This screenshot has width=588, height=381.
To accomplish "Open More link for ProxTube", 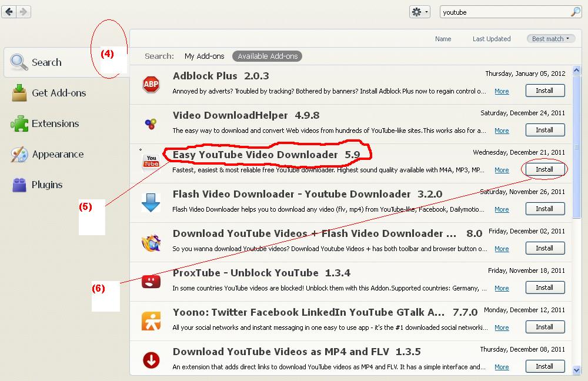I will coord(502,288).
